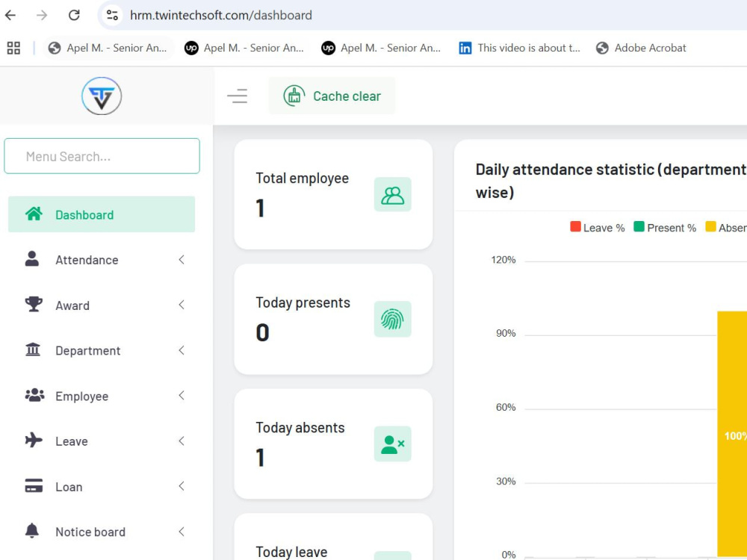The image size is (747, 560).
Task: Open first Apel M. globe bookmark
Action: 108,48
